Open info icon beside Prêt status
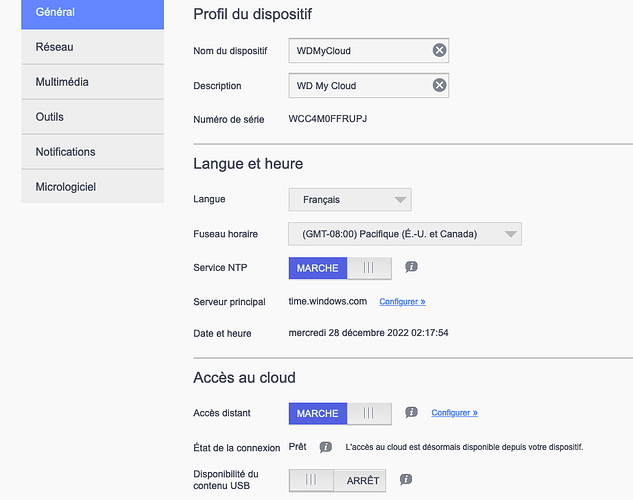633x500 pixels. click(x=325, y=447)
